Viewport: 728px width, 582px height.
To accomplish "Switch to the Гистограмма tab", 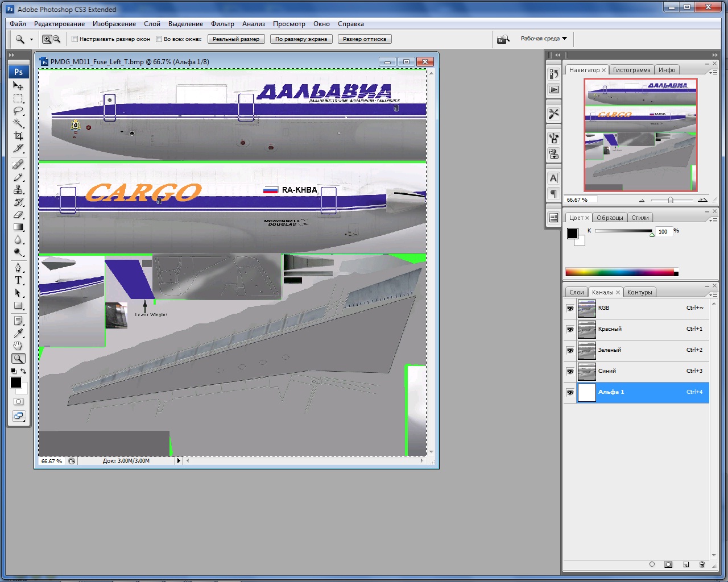I will coord(631,70).
